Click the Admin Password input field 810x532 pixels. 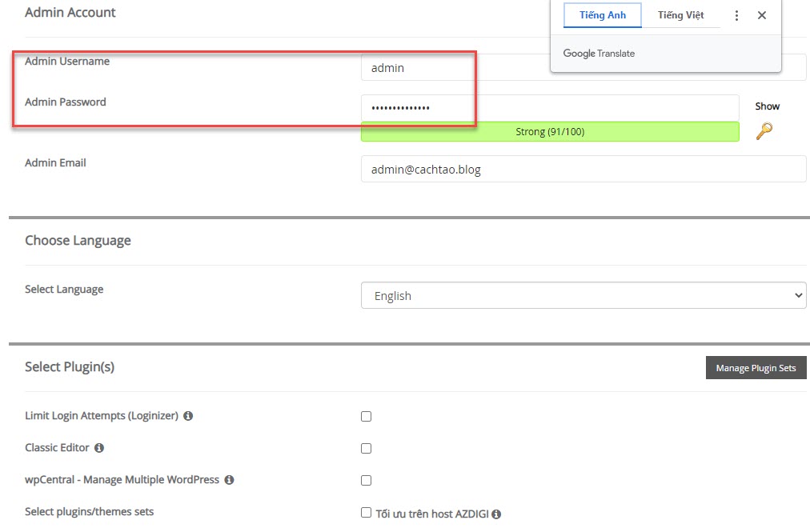click(x=550, y=108)
